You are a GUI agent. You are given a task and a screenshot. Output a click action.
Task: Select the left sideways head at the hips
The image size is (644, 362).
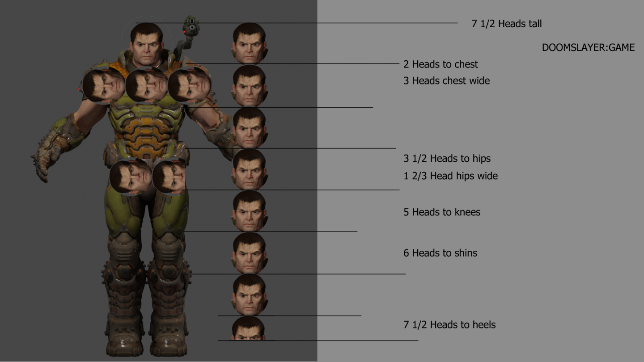pyautogui.click(x=131, y=177)
